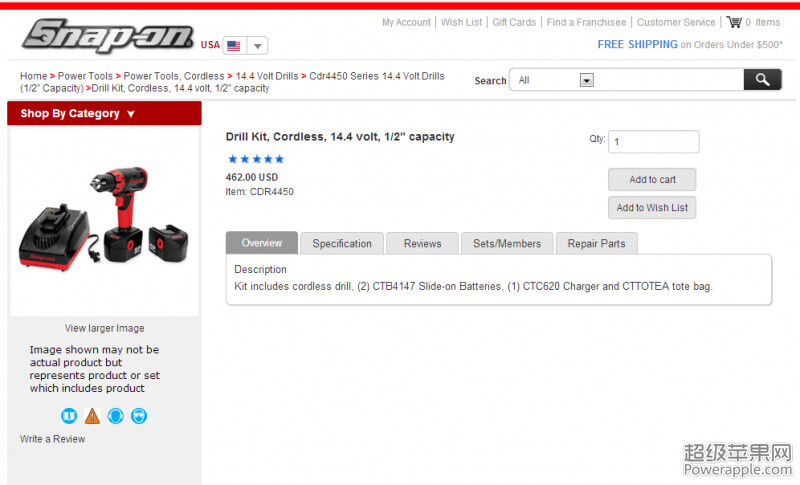The height and width of the screenshot is (485, 800).
Task: Switch to the Reviews tab
Action: (x=422, y=243)
